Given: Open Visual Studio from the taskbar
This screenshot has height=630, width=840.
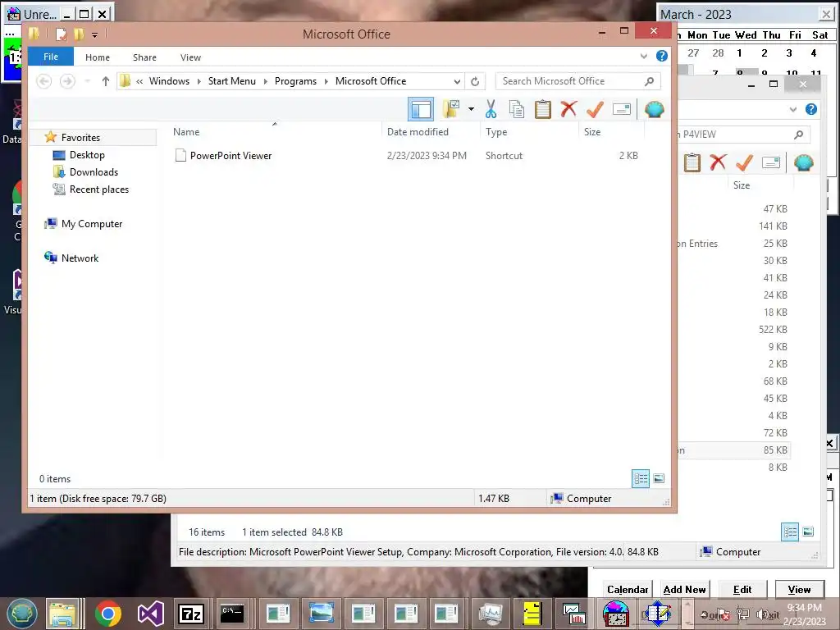Looking at the screenshot, I should (x=151, y=614).
